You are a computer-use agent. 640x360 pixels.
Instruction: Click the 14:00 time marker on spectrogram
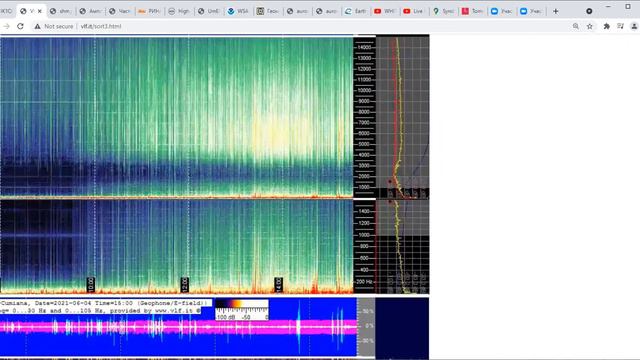point(278,284)
